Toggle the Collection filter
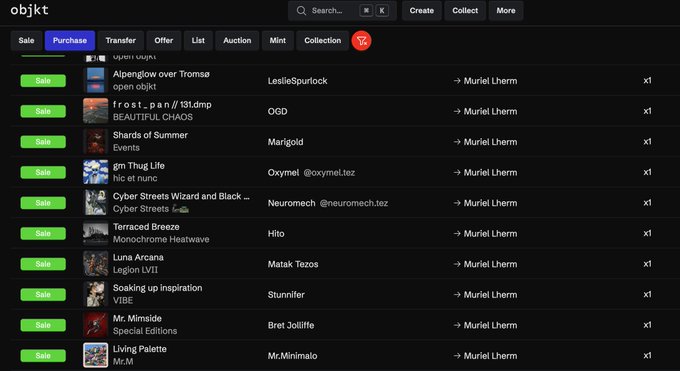 323,40
